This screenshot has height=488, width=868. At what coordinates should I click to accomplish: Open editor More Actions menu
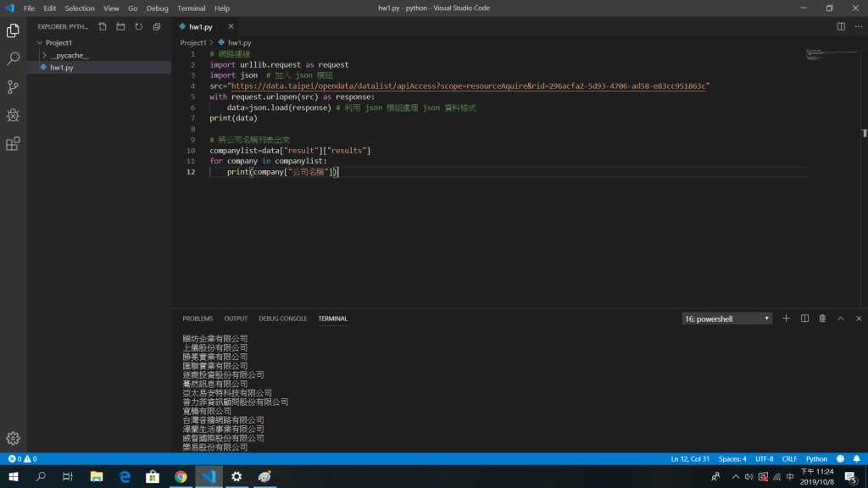pyautogui.click(x=859, y=26)
